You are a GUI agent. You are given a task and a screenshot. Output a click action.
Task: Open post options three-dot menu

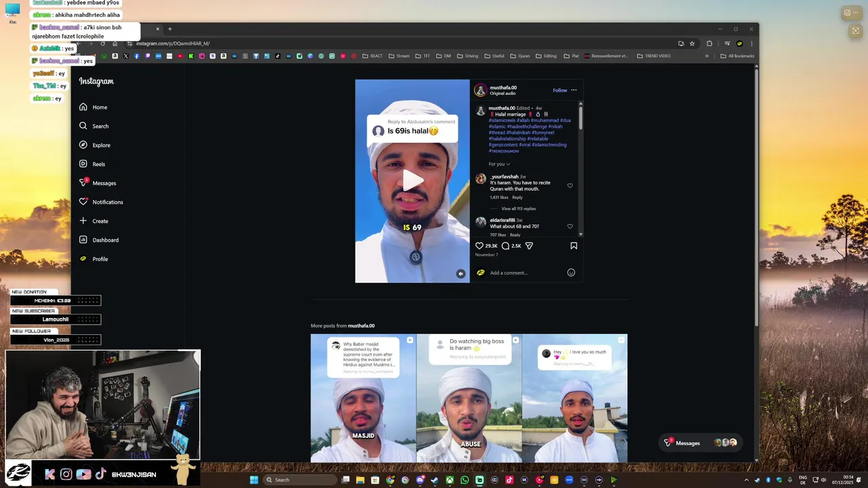[574, 90]
